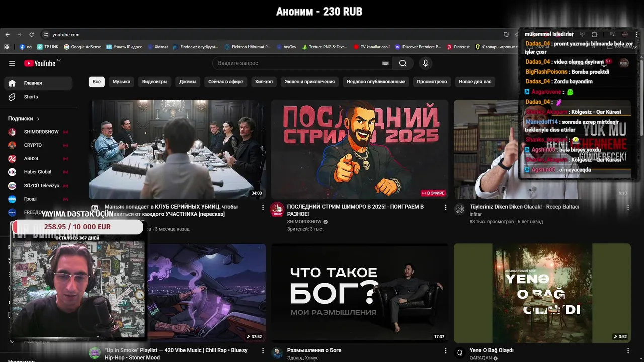Open the YouTube hamburger guide menu
This screenshot has width=644, height=362.
pos(12,63)
